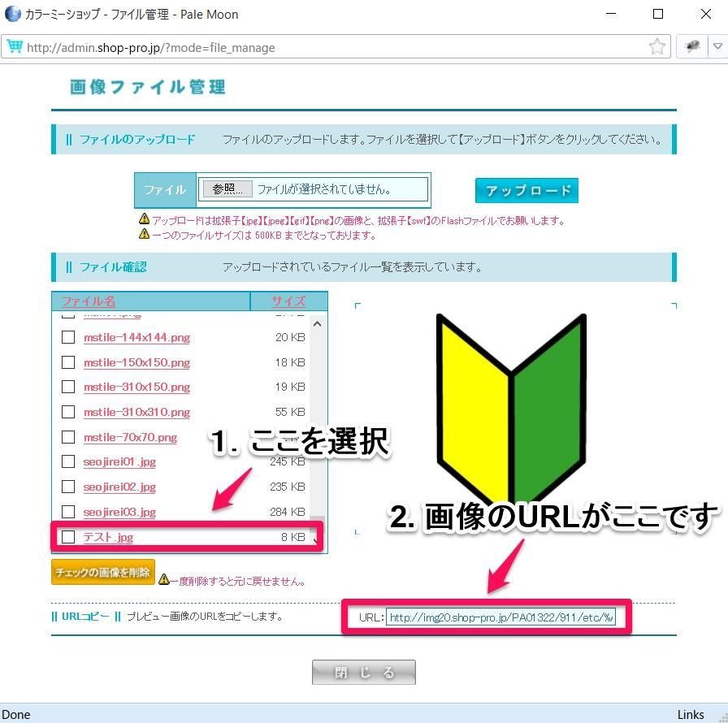Click the 閉じる close button
The width and height of the screenshot is (728, 723).
pos(364,673)
